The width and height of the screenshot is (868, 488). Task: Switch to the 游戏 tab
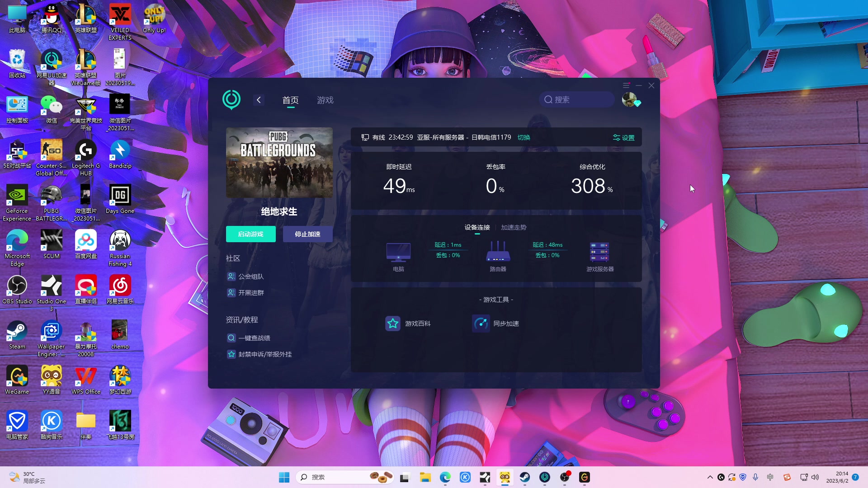coord(325,100)
